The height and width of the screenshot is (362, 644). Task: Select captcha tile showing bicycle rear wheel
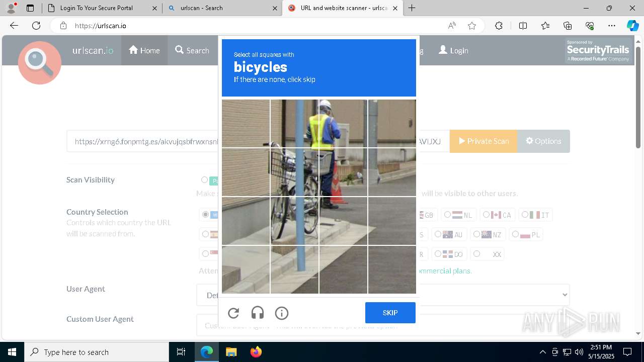(294, 221)
